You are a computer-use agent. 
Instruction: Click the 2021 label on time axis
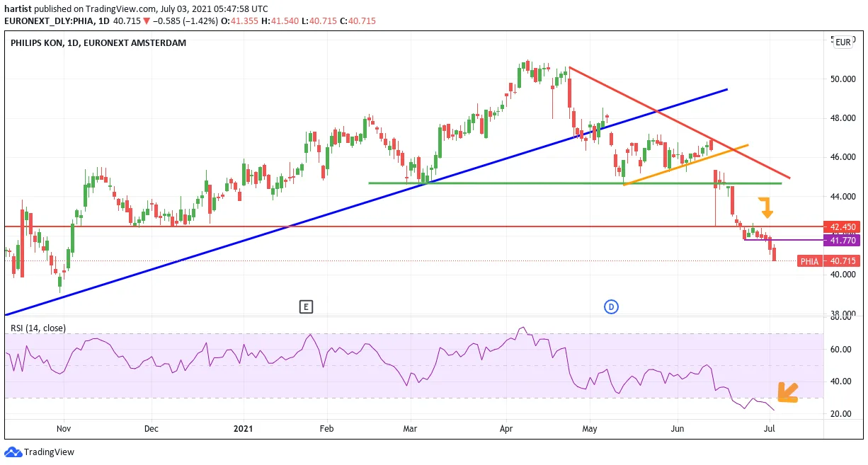click(x=243, y=428)
